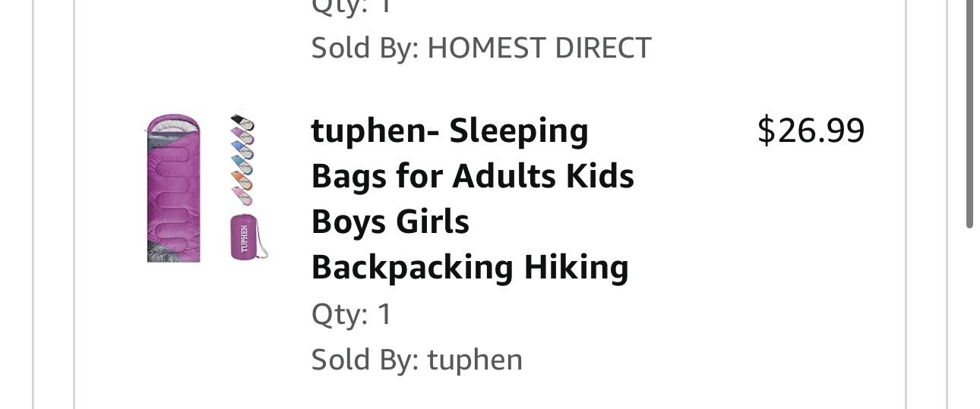Screen dimensions: 980x409
Task: Click the cut-off Qty line at the top
Action: [x=351, y=8]
